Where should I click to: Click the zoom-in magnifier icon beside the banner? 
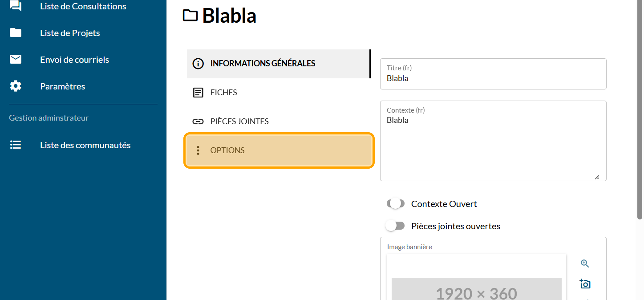tap(585, 264)
